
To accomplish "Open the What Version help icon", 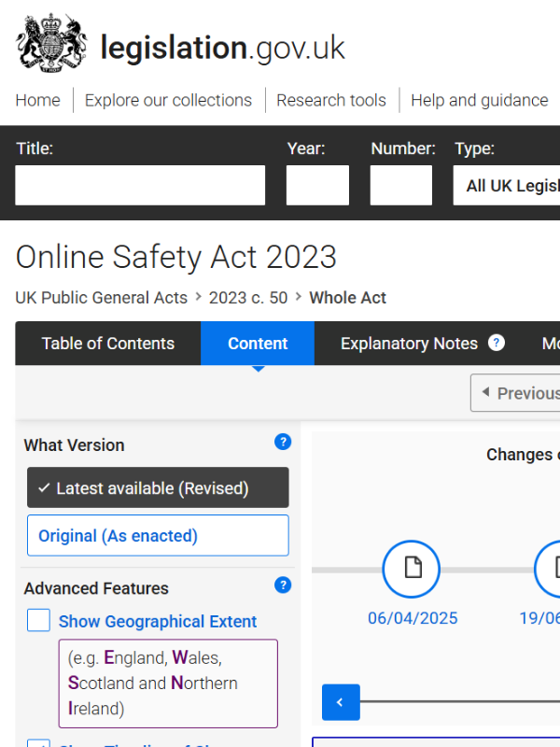I will coord(283,442).
